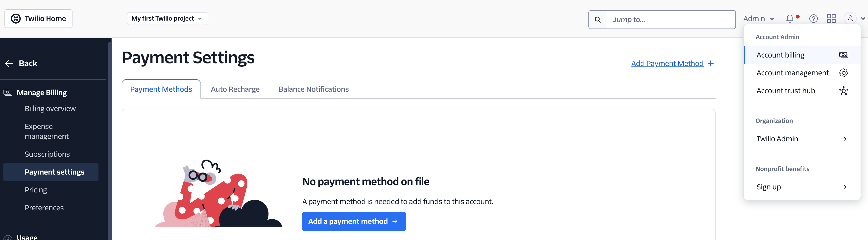This screenshot has width=868, height=240.
Task: Click the Twilio Home logo button
Action: [38, 19]
